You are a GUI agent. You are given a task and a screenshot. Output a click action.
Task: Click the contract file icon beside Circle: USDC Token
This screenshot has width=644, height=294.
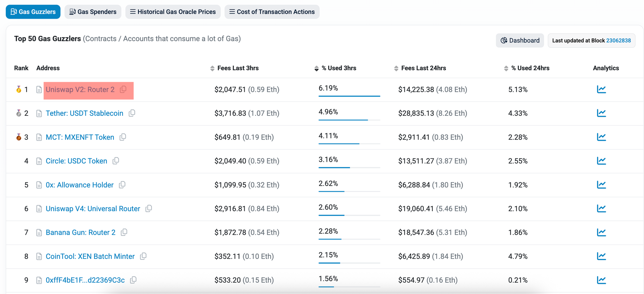pos(39,161)
